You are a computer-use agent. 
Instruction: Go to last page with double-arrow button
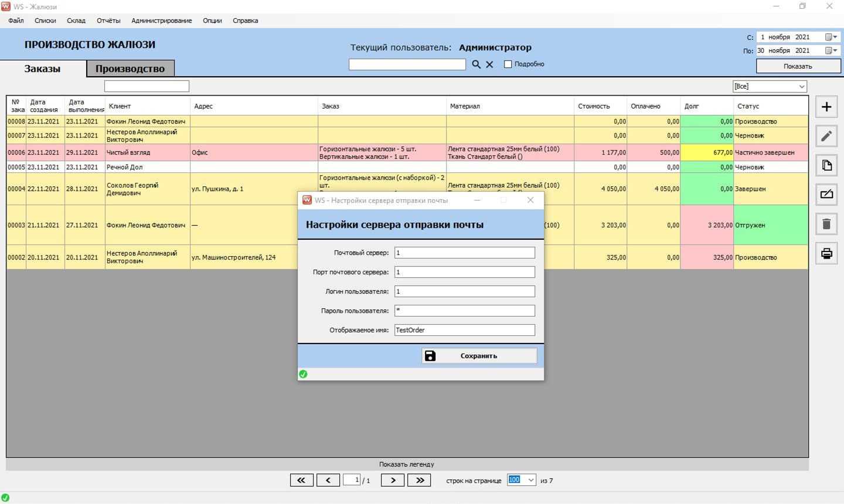pyautogui.click(x=420, y=480)
